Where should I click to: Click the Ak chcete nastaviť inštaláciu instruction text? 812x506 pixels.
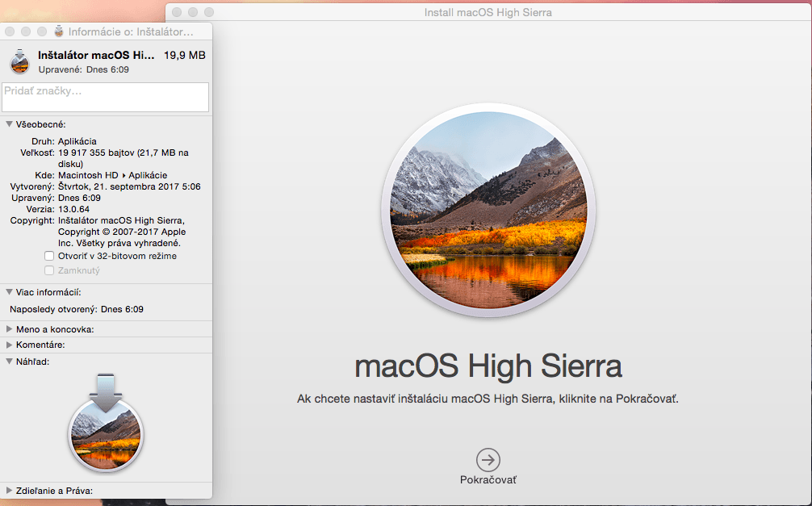488,399
